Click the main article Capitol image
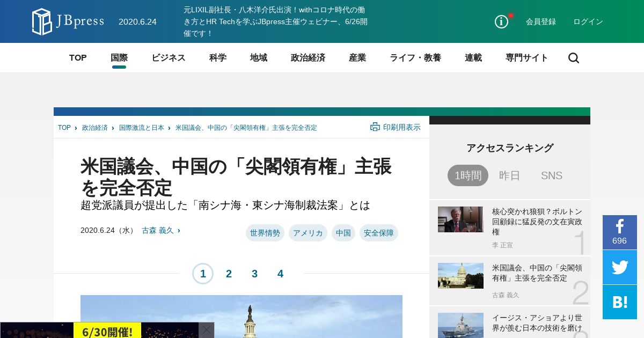The image size is (644, 338). click(241, 317)
